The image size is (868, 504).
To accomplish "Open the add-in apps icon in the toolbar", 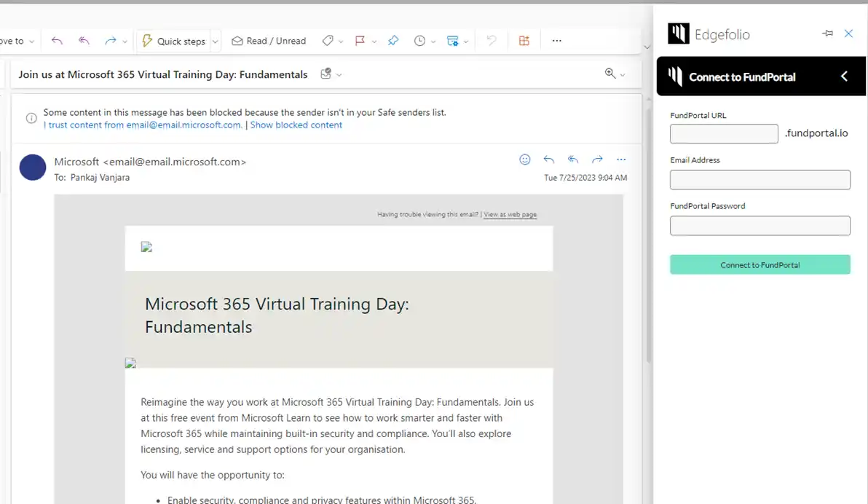I will click(524, 41).
